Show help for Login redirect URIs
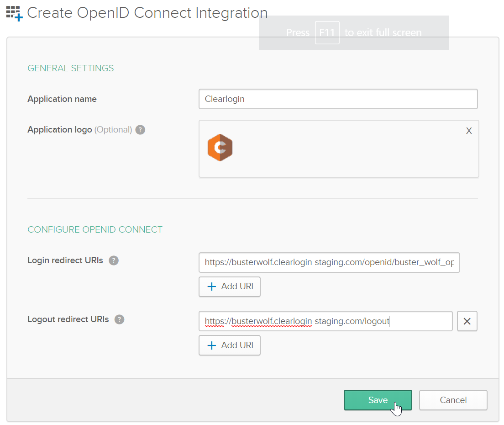 tap(114, 260)
